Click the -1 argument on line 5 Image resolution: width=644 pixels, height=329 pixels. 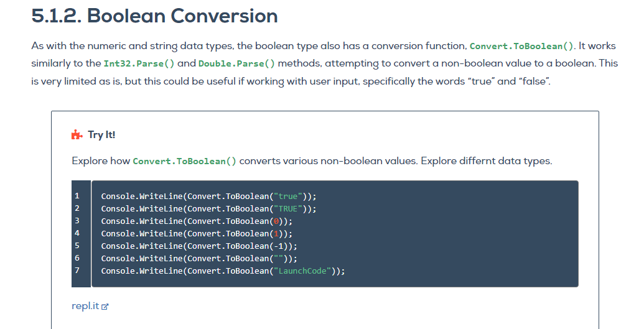pyautogui.click(x=279, y=246)
